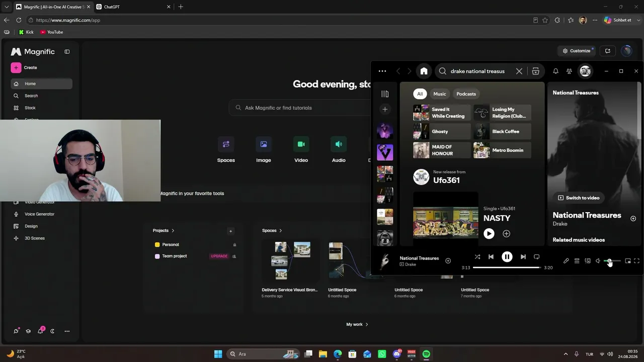Collapse the Magnific sidebar panel
The image size is (644, 362).
click(67, 52)
